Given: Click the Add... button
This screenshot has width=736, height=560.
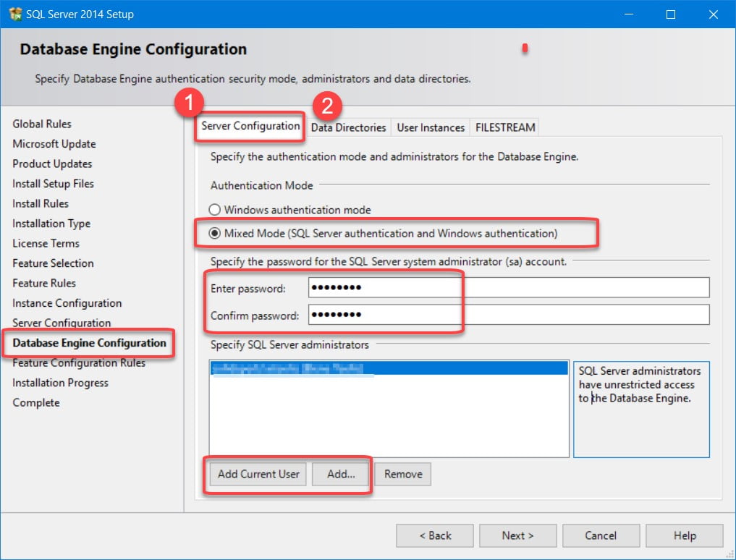Looking at the screenshot, I should [x=342, y=474].
